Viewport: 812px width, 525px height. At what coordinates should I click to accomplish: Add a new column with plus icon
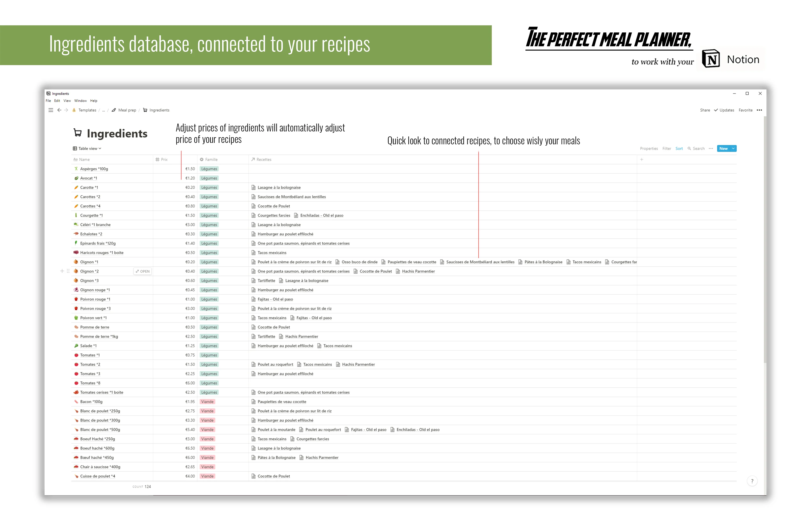pos(642,159)
